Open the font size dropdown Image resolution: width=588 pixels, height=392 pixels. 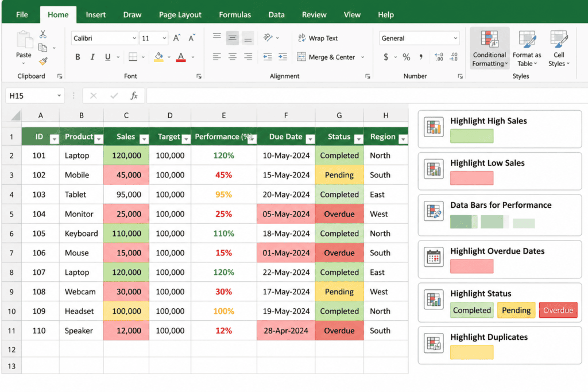(x=164, y=38)
